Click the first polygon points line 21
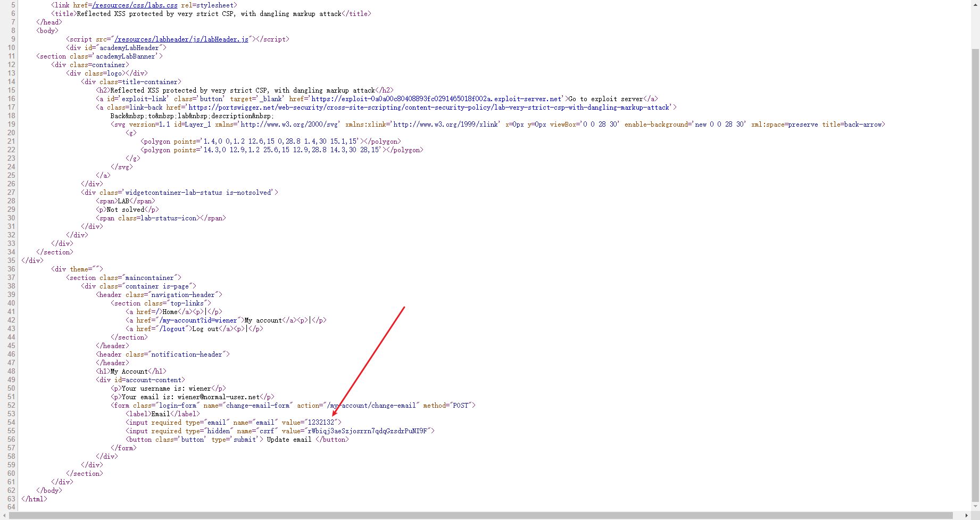980x520 pixels. click(x=271, y=142)
